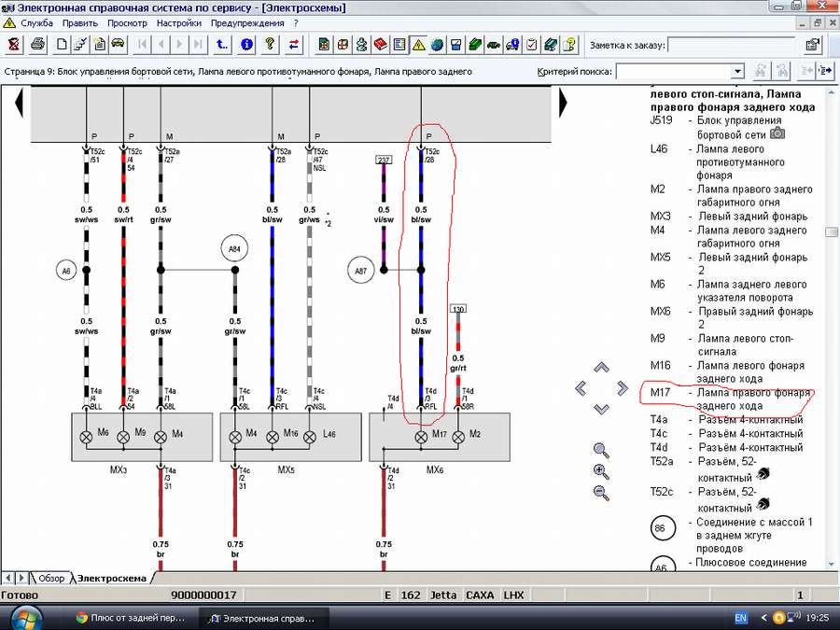Viewport: 840px width, 630px height.
Task: Open the Править menu
Action: [x=80, y=23]
